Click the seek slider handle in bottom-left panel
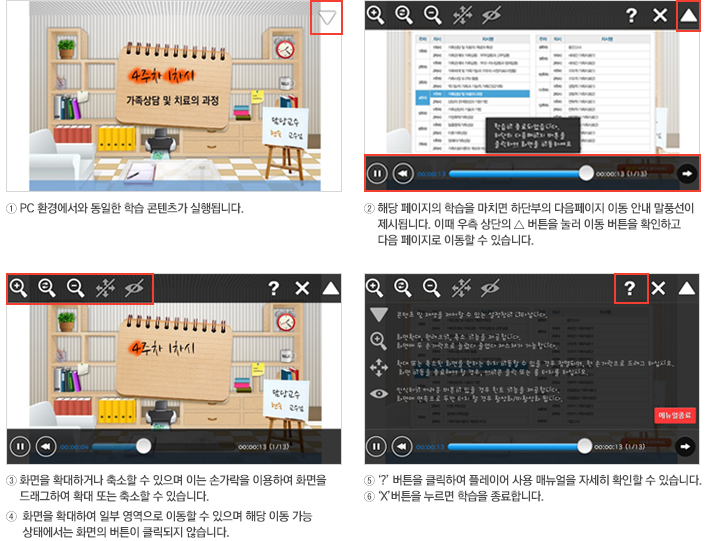 [144, 446]
